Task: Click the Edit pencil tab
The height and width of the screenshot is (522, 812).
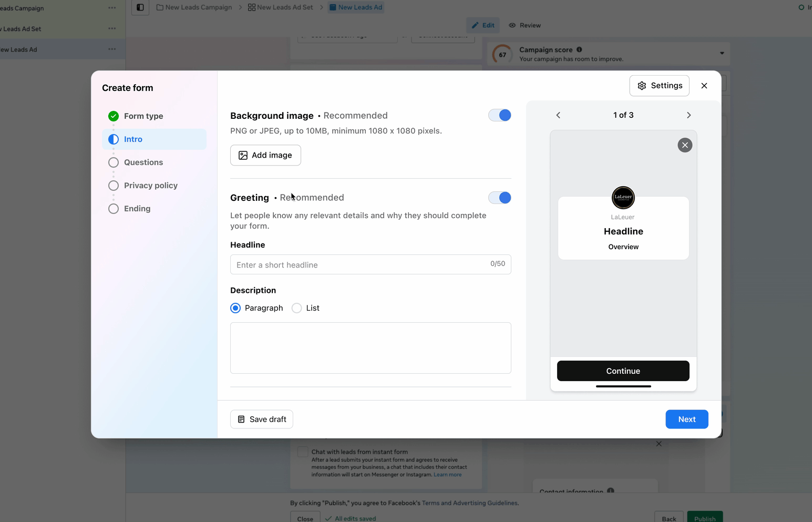Action: tap(483, 25)
